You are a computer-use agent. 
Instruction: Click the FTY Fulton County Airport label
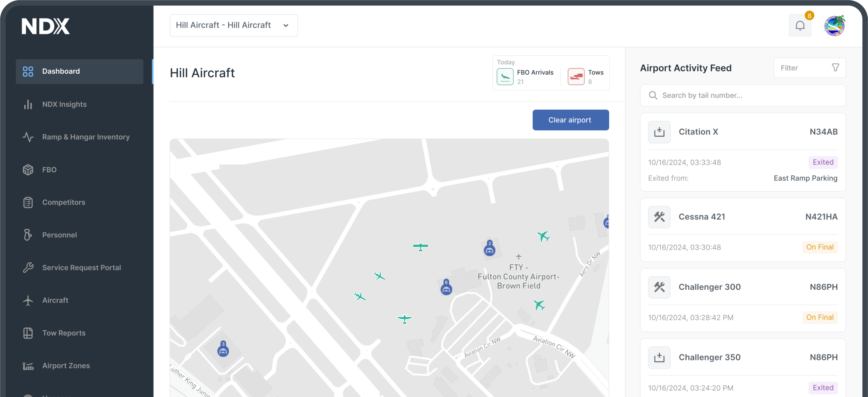point(518,277)
